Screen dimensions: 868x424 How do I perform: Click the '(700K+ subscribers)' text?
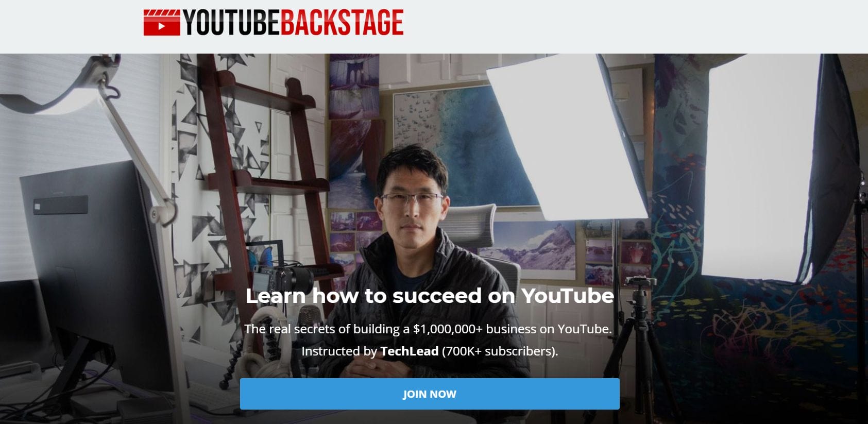click(500, 351)
